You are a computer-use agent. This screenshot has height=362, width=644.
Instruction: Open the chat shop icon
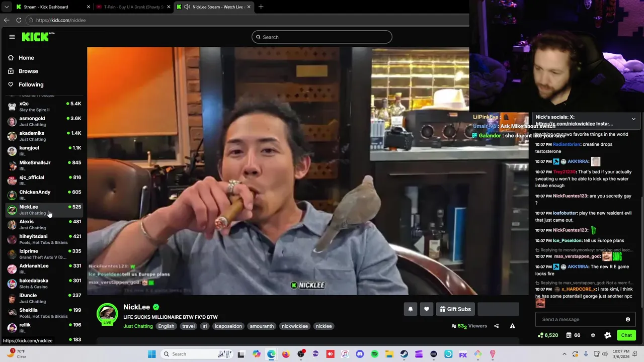tap(573, 335)
